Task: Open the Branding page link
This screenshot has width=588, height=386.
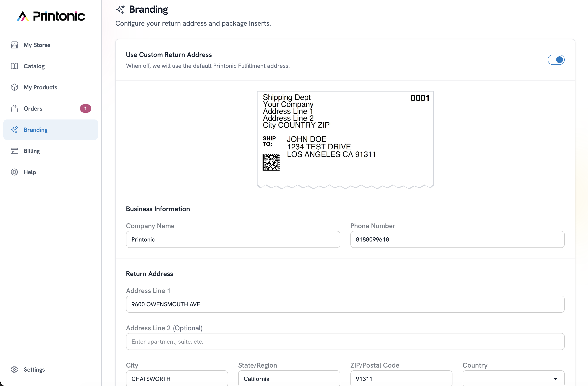Action: [x=36, y=130]
